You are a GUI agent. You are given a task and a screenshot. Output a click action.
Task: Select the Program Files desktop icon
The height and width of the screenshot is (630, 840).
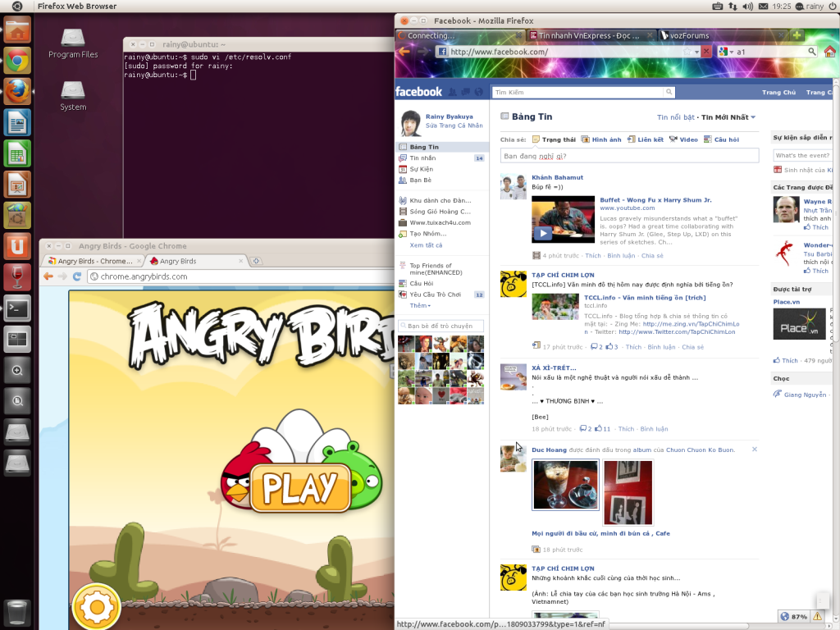click(73, 43)
